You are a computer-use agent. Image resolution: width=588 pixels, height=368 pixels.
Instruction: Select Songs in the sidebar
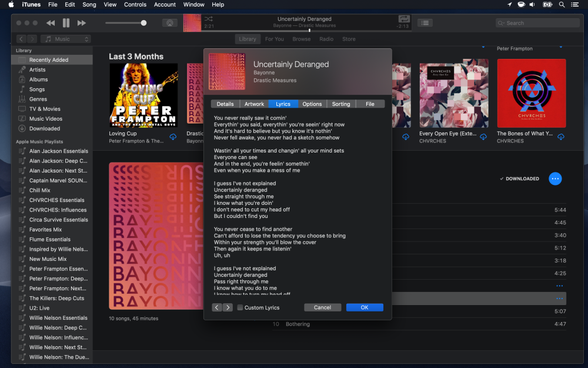pyautogui.click(x=52, y=89)
